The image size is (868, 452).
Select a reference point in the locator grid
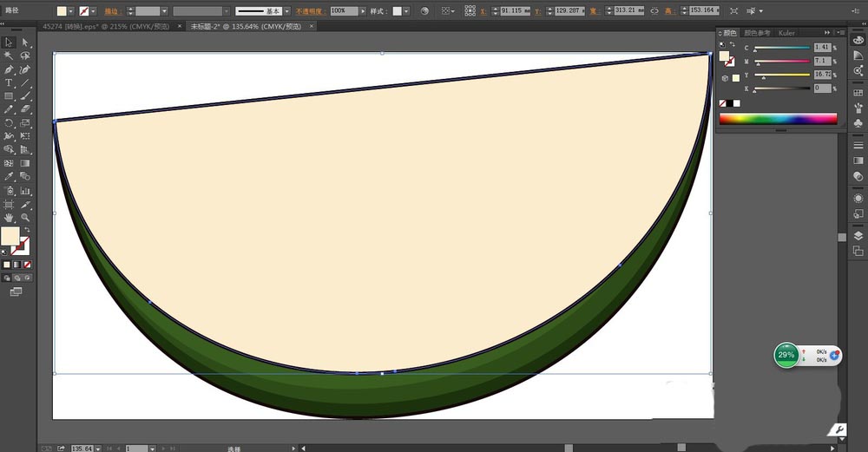pos(470,11)
